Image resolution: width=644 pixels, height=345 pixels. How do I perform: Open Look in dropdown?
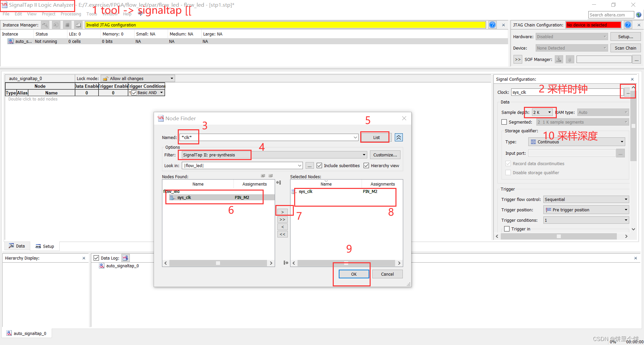pyautogui.click(x=242, y=165)
